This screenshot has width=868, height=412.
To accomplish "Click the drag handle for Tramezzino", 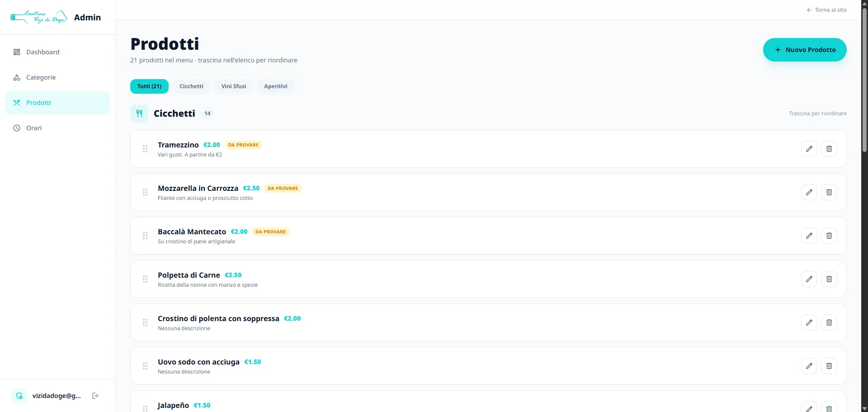I will (145, 149).
